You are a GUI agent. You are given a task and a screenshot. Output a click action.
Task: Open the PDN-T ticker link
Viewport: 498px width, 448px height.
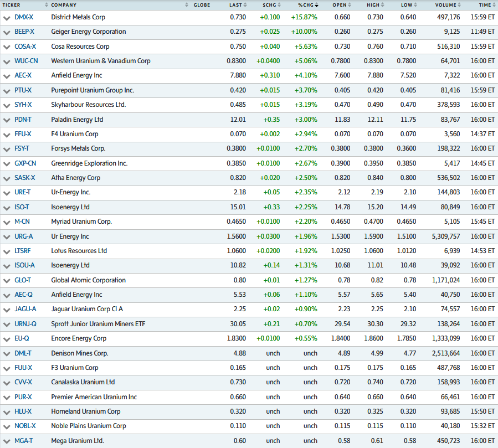(x=23, y=120)
